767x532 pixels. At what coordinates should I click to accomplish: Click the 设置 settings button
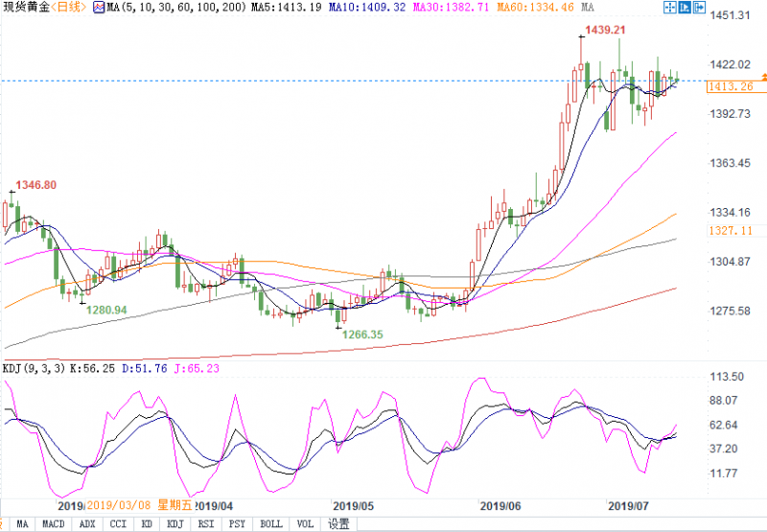pyautogui.click(x=338, y=524)
